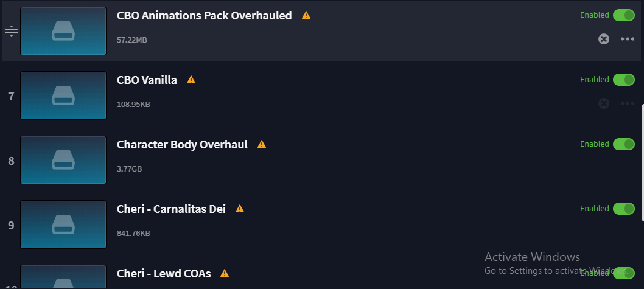Screen dimensions: 644x289
Task: Click warning triangle next to Cheri - Carnalitas Dei
Action: [x=240, y=209]
